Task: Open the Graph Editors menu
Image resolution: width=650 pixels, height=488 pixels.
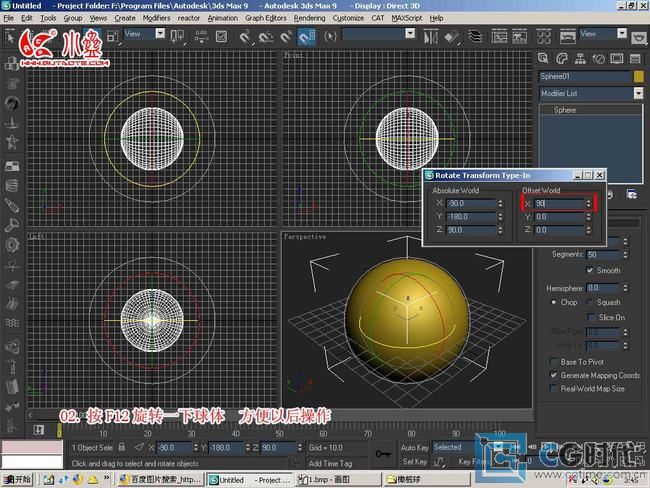Action: [266, 18]
